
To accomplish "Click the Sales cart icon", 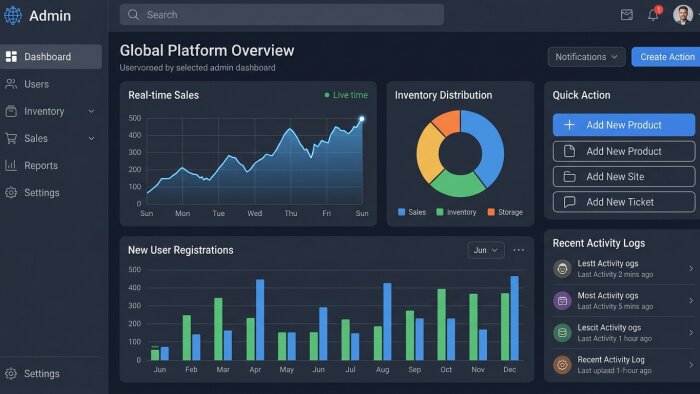I will [11, 138].
